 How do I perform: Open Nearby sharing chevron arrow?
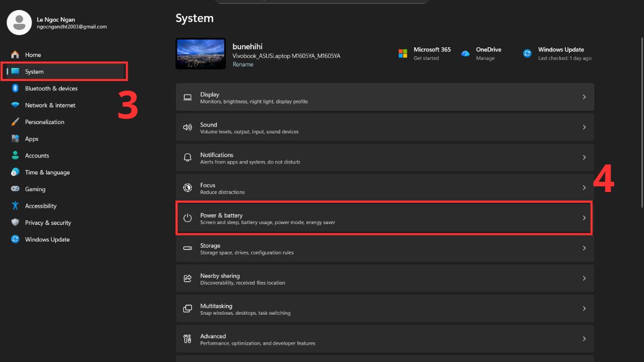pyautogui.click(x=584, y=278)
